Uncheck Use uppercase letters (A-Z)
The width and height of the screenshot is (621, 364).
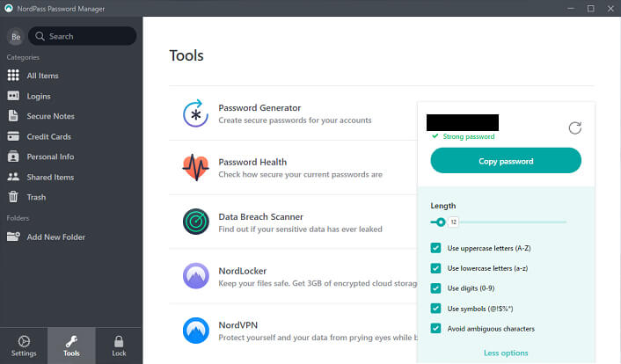[x=435, y=248]
